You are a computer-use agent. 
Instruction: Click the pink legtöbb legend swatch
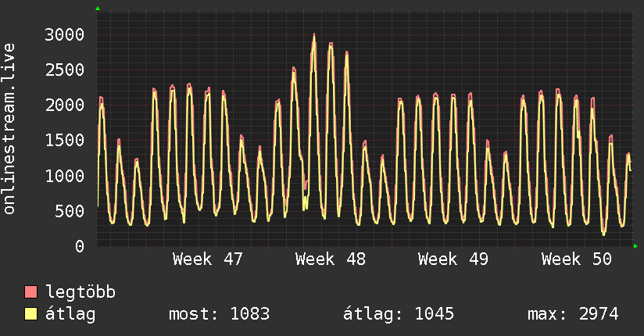tap(30, 292)
